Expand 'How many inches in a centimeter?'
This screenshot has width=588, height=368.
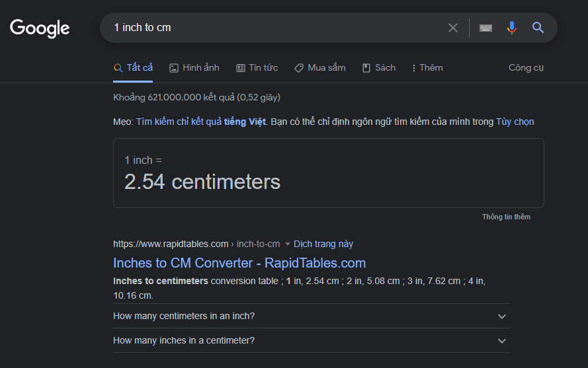tap(311, 341)
